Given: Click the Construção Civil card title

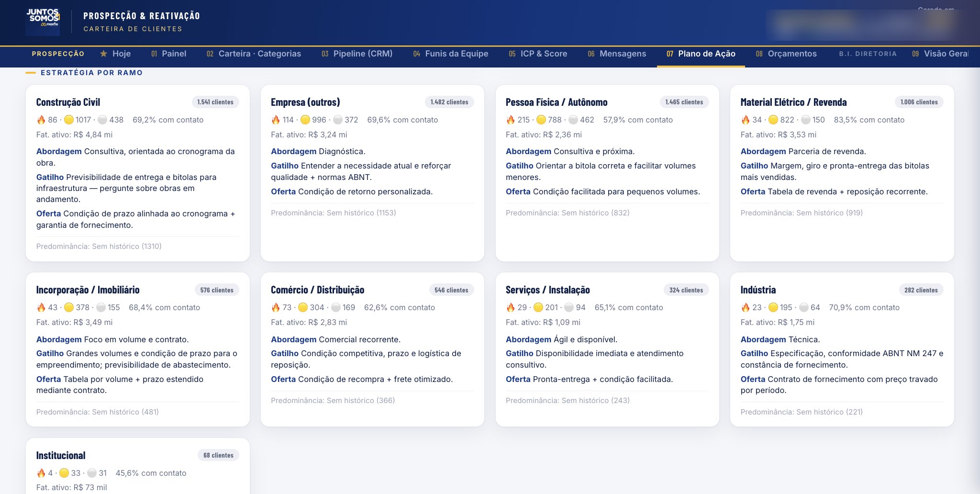Looking at the screenshot, I should pos(68,102).
